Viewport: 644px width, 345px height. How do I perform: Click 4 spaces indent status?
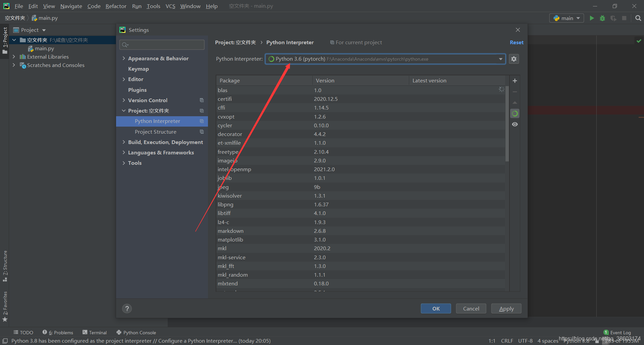tap(548, 341)
